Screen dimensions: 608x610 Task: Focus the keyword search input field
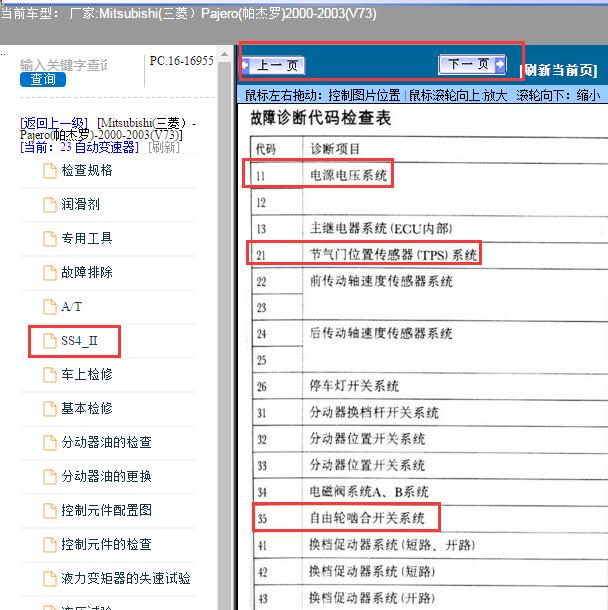[64, 65]
